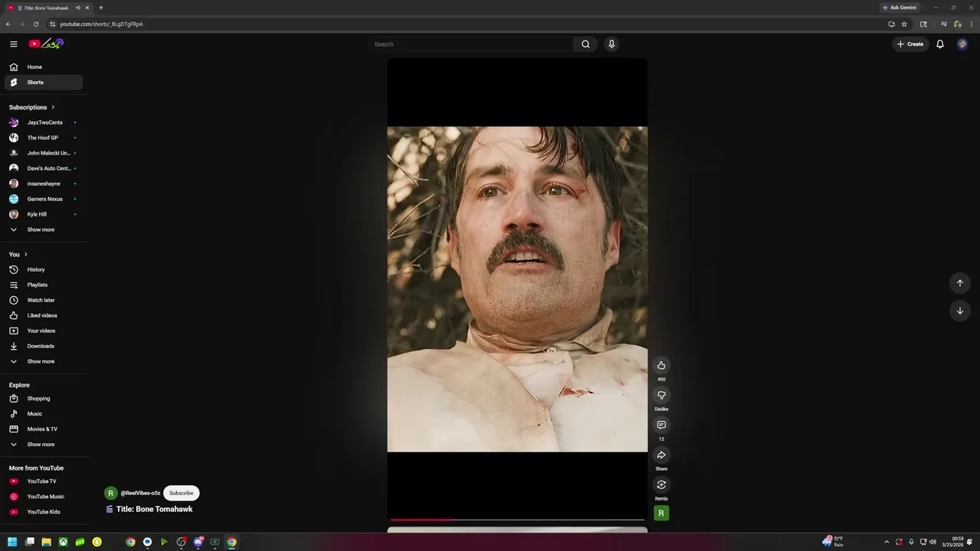Open the notifications bell

[940, 44]
